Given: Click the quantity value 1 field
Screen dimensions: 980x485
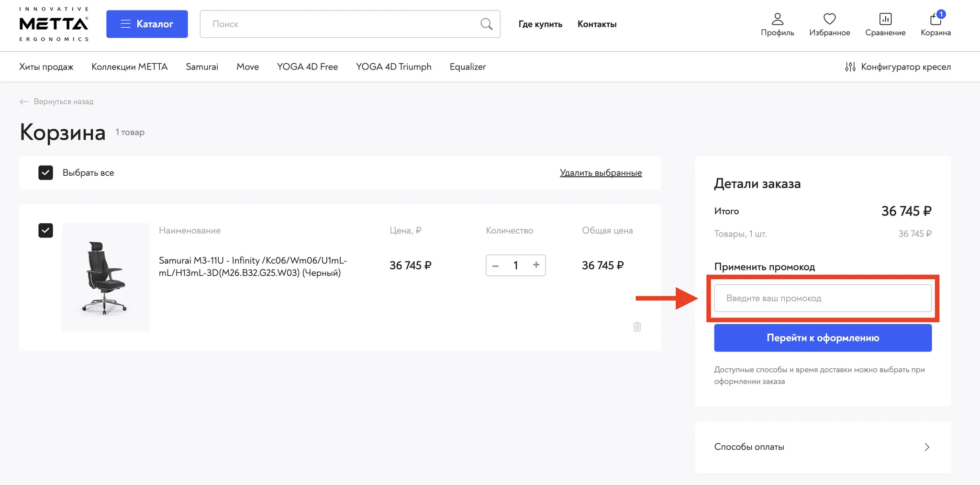Looking at the screenshot, I should pos(516,265).
